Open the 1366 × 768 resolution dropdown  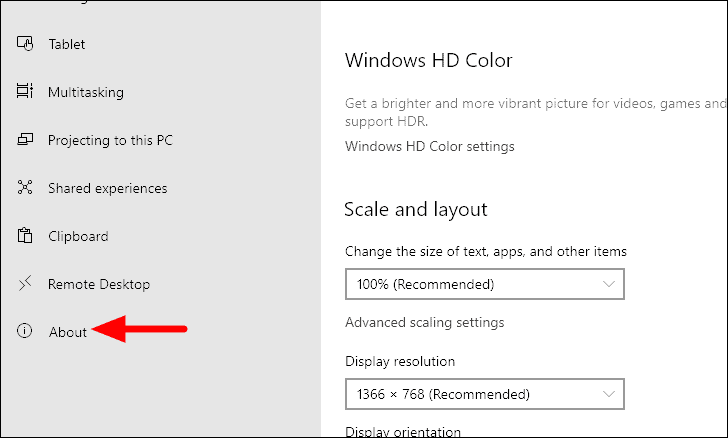[485, 394]
